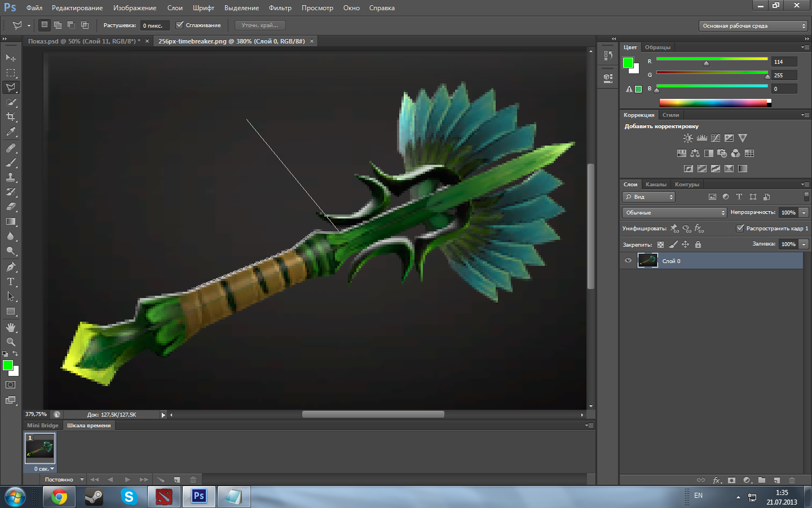Click the Subtract from selection mode icon
812x508 pixels.
pyautogui.click(x=71, y=25)
